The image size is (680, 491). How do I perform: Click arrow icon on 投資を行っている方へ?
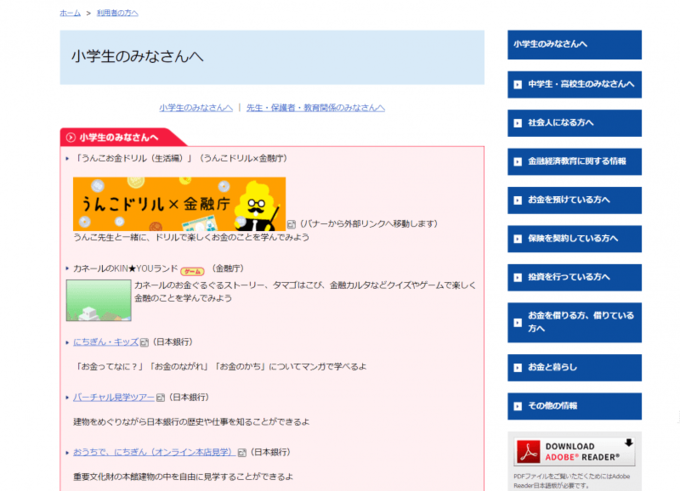pos(518,277)
